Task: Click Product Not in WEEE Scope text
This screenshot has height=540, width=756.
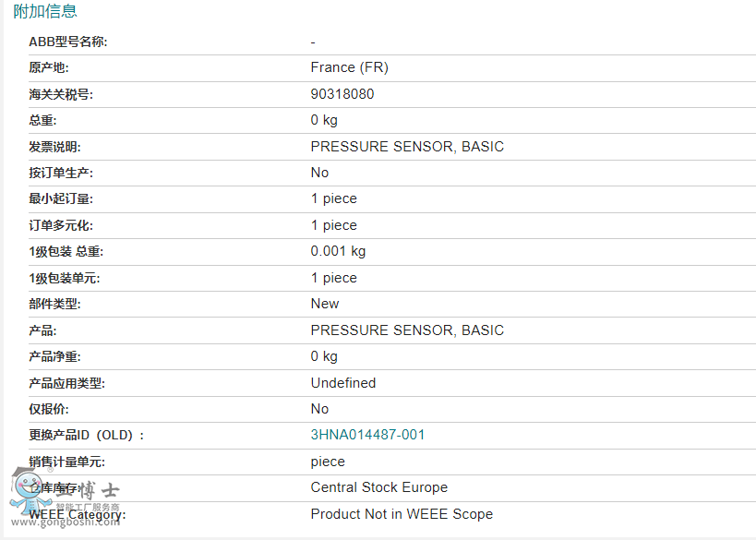Action: (x=402, y=514)
